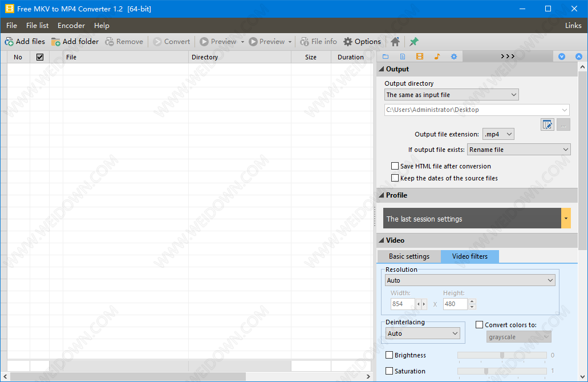Click the blue up-arrow circle icon

click(579, 57)
